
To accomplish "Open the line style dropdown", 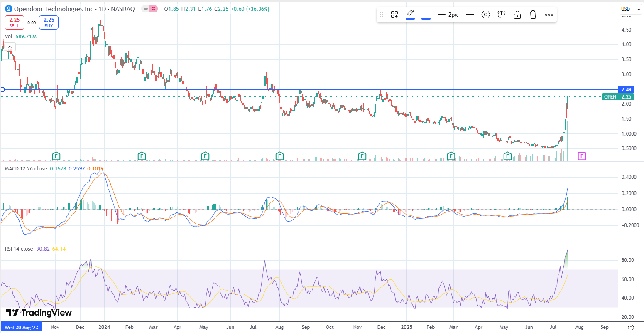I will coord(470,15).
